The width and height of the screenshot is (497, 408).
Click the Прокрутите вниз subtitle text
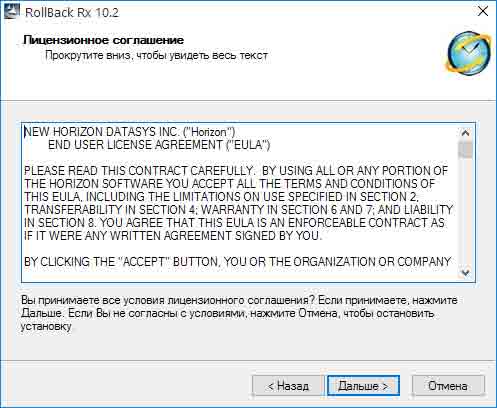tap(156, 55)
